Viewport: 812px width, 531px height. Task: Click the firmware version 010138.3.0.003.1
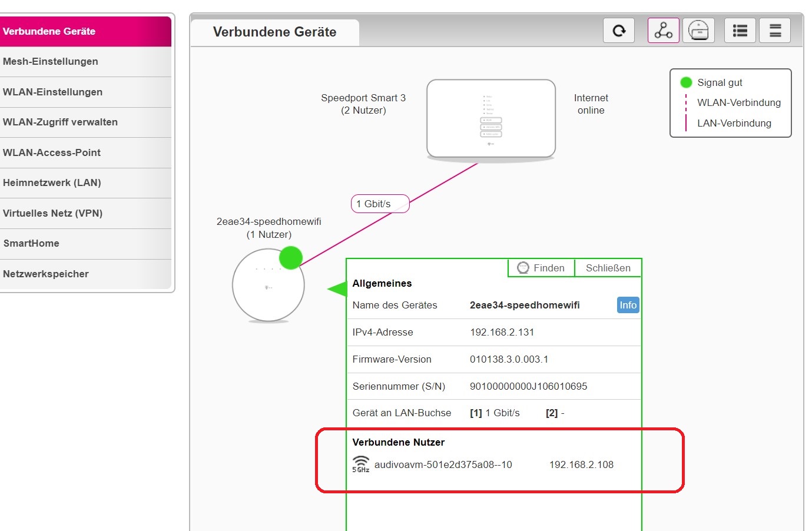pyautogui.click(x=509, y=359)
